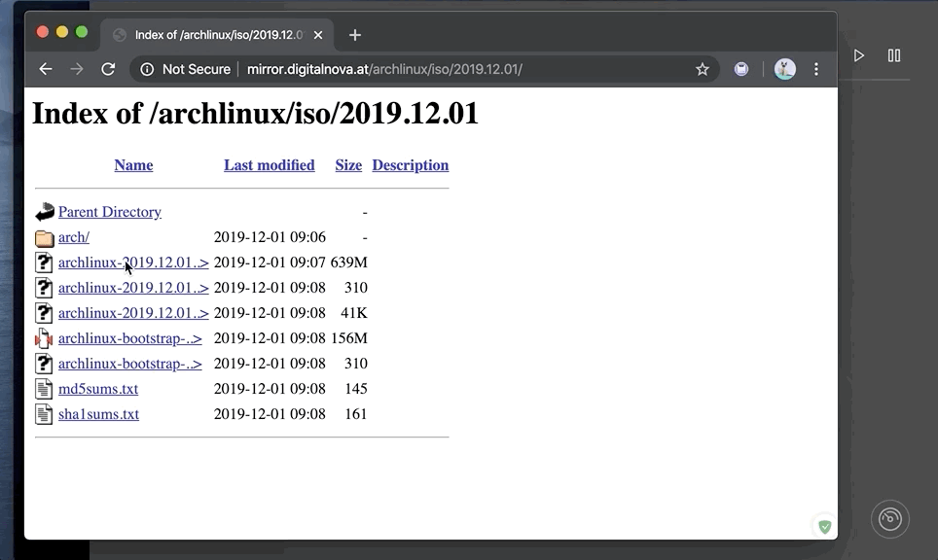Go back to the previous page
Viewport: 938px width, 560px height.
click(x=46, y=69)
